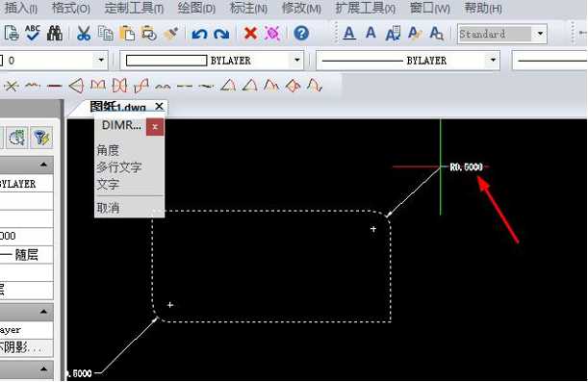The height and width of the screenshot is (382, 588).
Task: Collapse the section above the layer row
Action: pyautogui.click(x=43, y=312)
